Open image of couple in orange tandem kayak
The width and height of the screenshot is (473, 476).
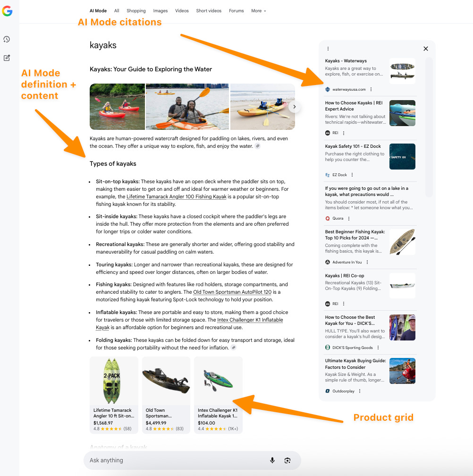187,107
